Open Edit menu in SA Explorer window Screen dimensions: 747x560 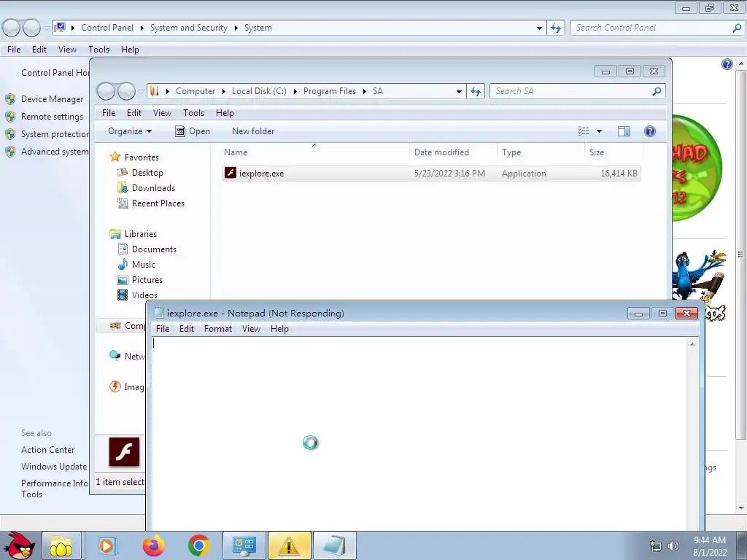point(134,113)
